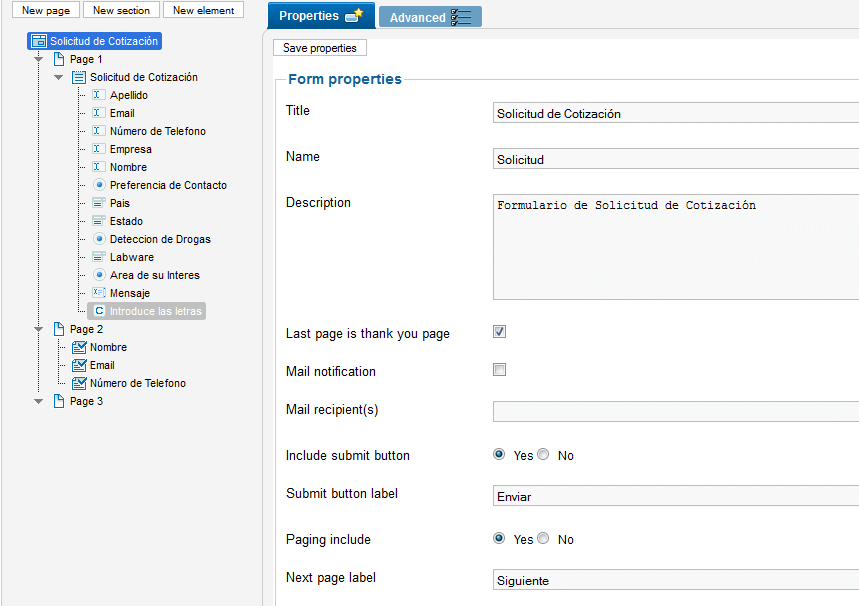
Task: Select the Preferencia de Contacto label
Action: (x=168, y=185)
